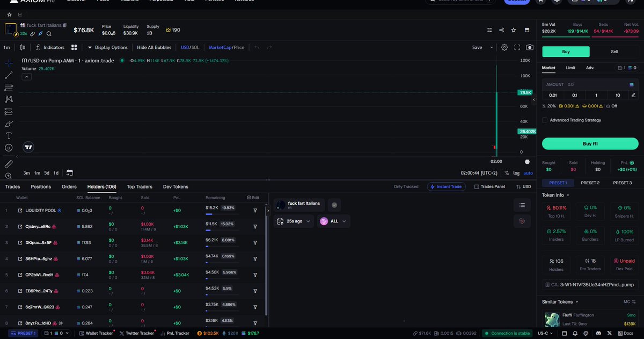
Task: Toggle log scale on chart
Action: tap(516, 173)
